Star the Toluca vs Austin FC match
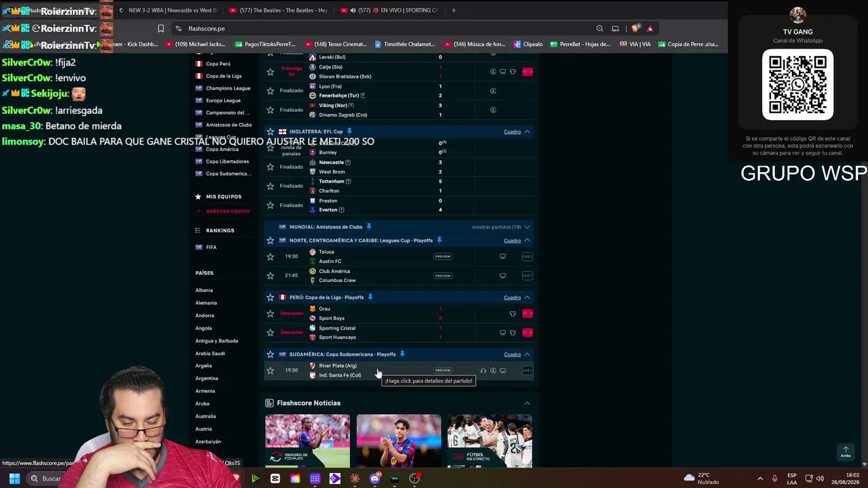The width and height of the screenshot is (868, 488). click(270, 256)
